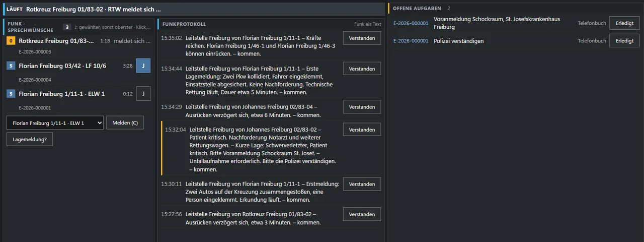Acknowledge the 15:32:04 Patient kritisch message
The height and width of the screenshot is (242, 644).
tap(362, 130)
